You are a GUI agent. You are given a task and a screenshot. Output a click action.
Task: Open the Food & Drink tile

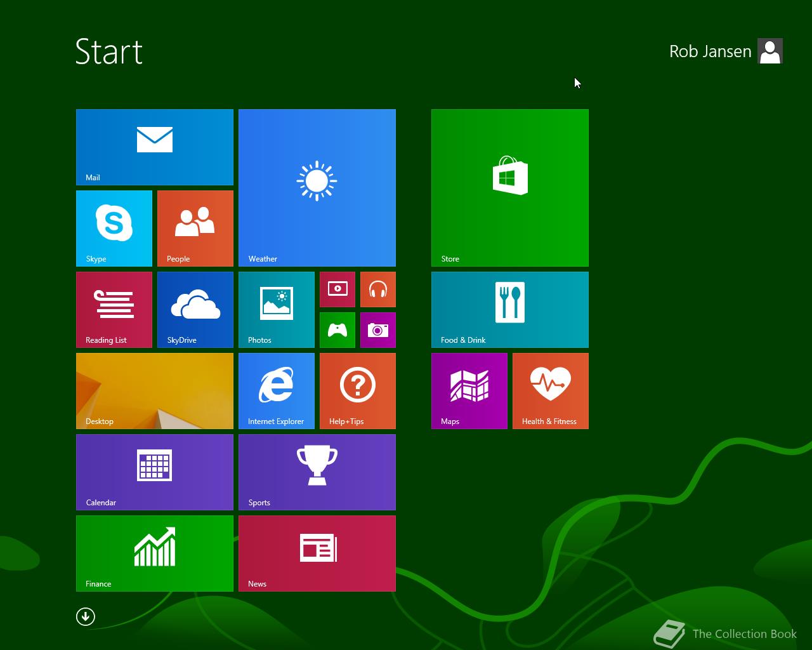pyautogui.click(x=510, y=310)
